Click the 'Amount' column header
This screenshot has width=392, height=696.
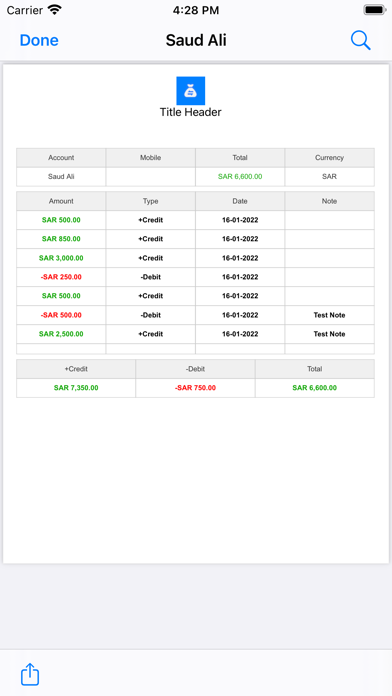point(61,201)
